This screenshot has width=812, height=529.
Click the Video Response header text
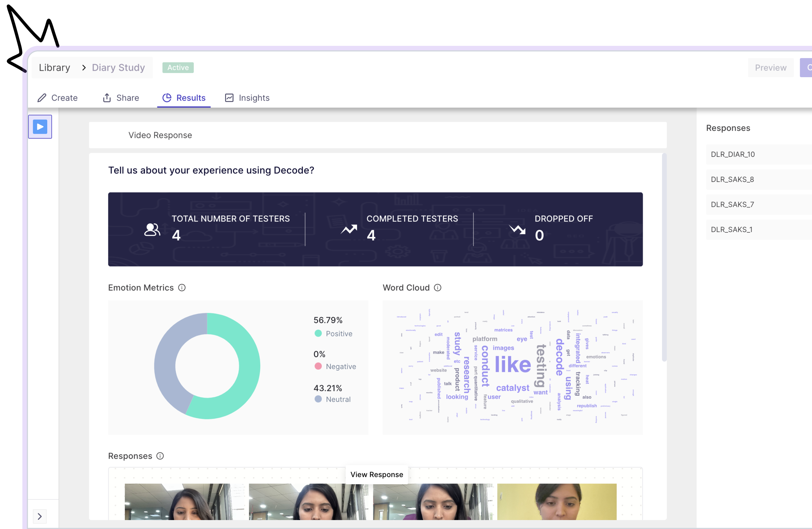[160, 135]
